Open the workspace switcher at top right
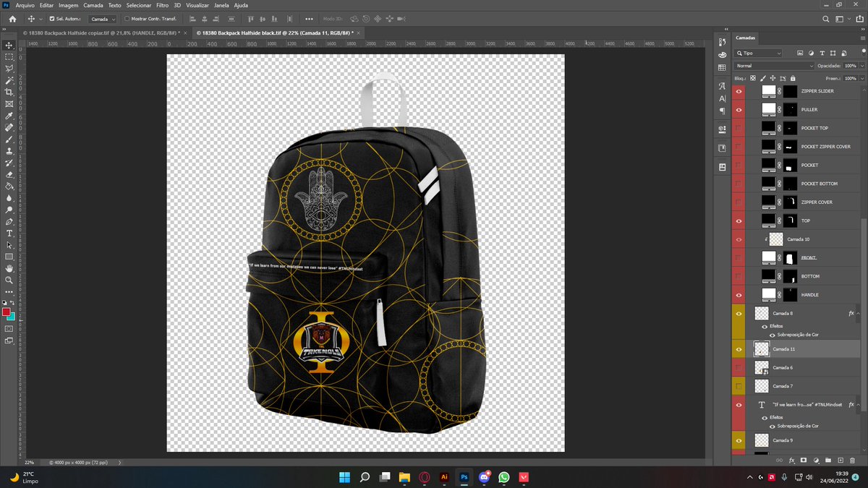The height and width of the screenshot is (488, 868). (842, 19)
